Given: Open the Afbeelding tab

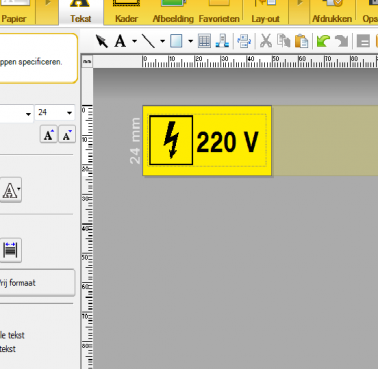Looking at the screenshot, I should point(173,12).
